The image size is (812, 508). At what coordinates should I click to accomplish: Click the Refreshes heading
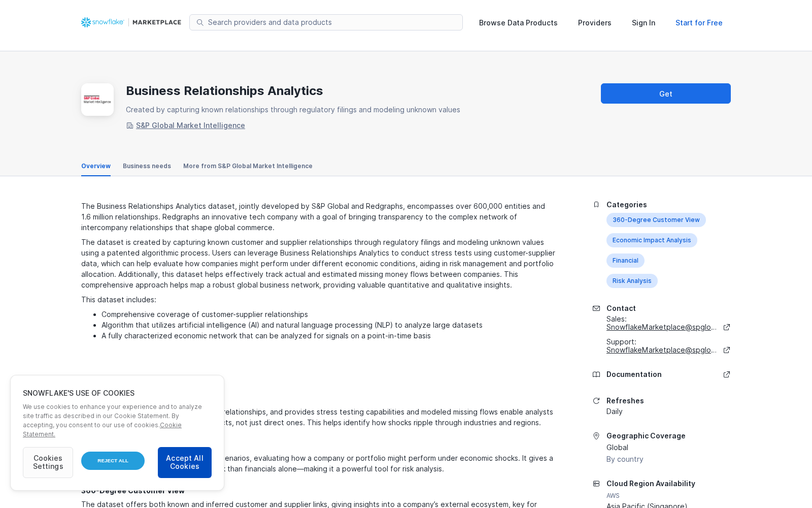tap(625, 401)
